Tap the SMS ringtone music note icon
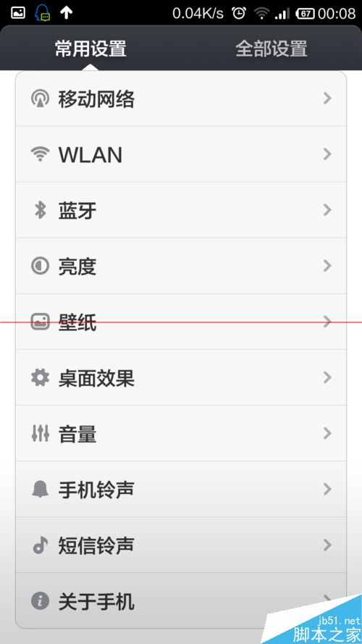 (x=41, y=545)
